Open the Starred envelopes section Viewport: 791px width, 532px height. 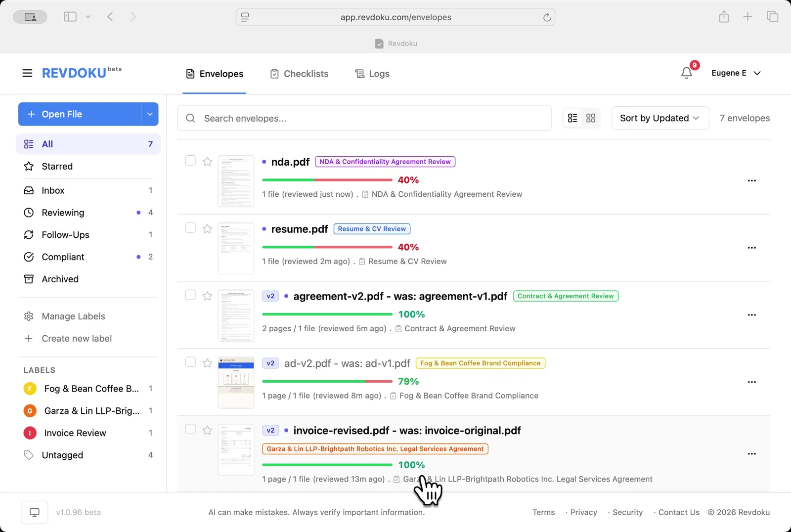click(56, 166)
